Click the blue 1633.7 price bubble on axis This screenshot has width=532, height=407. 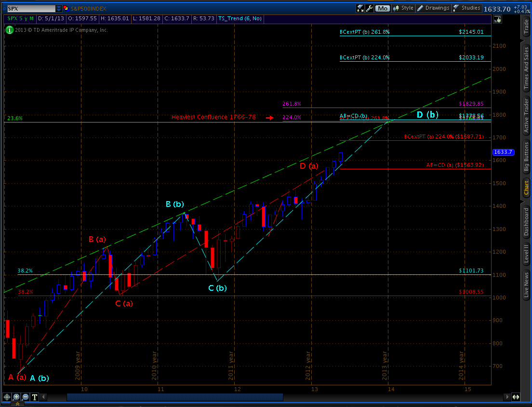[503, 152]
